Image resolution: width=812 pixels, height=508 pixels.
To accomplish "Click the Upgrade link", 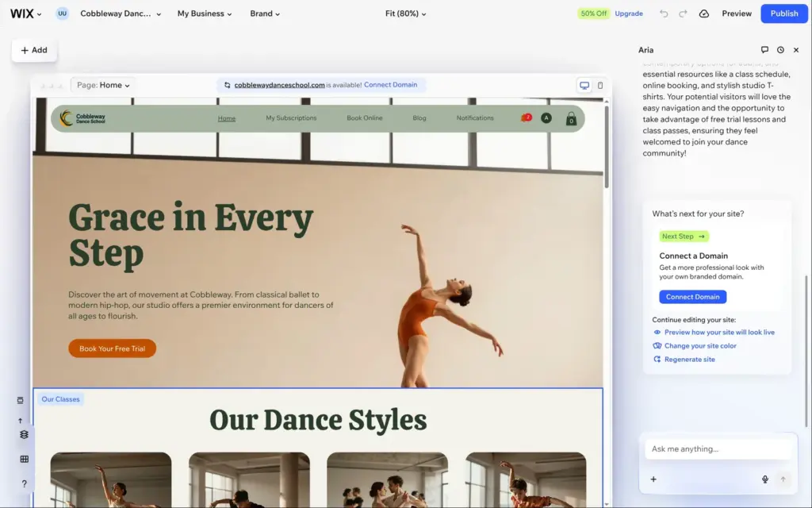I will point(629,13).
